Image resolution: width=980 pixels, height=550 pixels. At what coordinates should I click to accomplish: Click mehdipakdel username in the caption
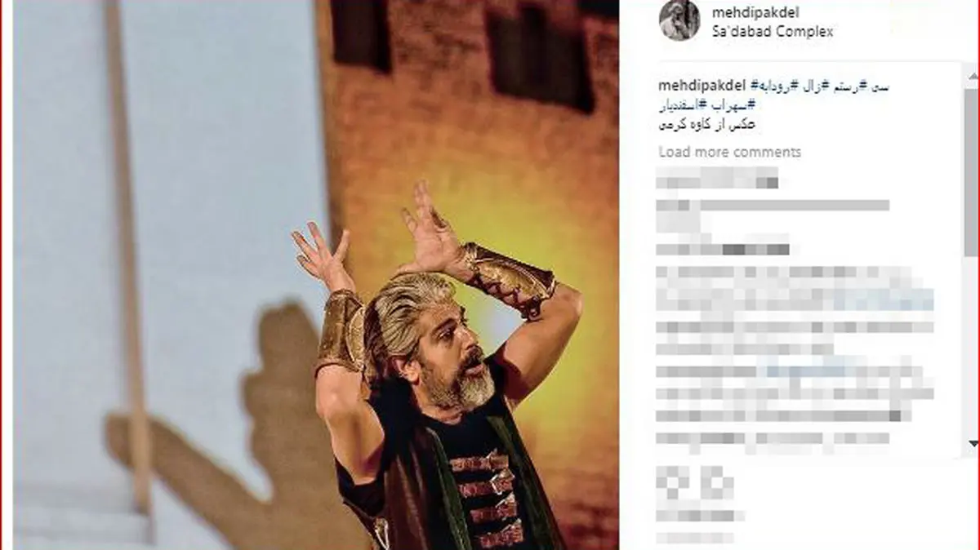coord(701,86)
